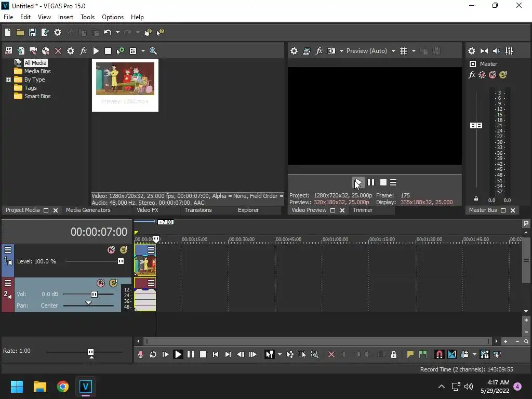The height and width of the screenshot is (399, 532).
Task: Click the audio track Vol slider handle
Action: pyautogui.click(x=94, y=294)
